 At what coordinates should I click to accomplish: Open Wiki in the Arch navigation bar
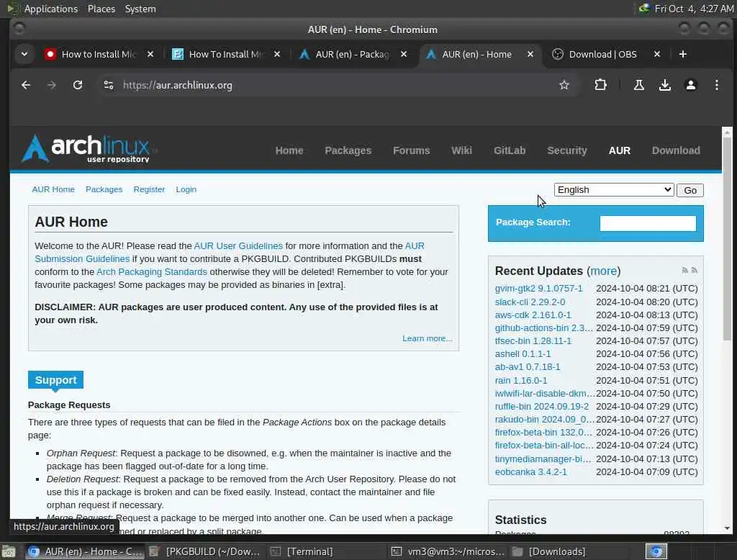click(461, 150)
